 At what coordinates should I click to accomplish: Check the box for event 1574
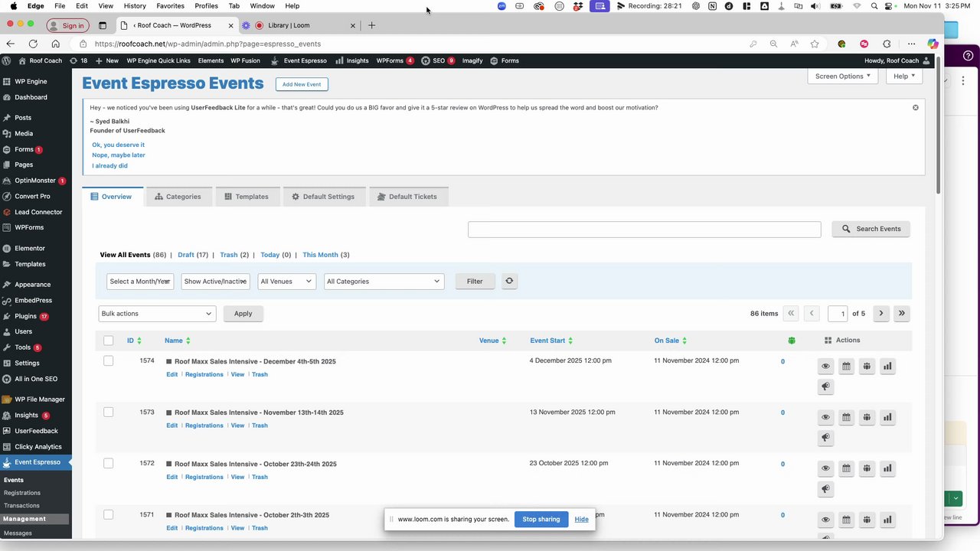pos(108,361)
